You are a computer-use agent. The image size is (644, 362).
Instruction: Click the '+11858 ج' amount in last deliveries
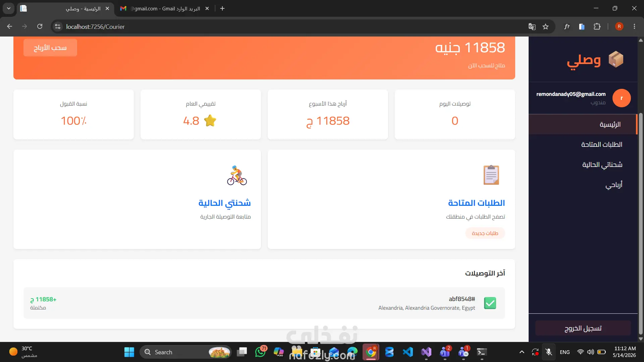[x=43, y=299]
